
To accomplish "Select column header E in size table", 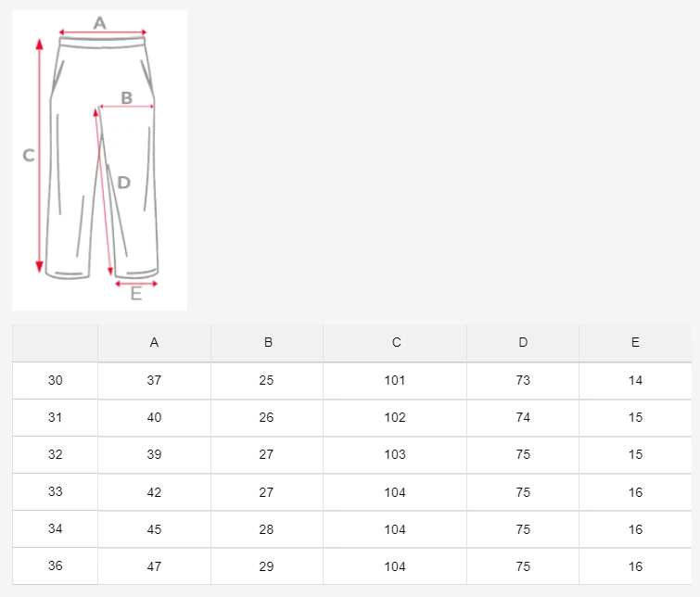I will (635, 342).
